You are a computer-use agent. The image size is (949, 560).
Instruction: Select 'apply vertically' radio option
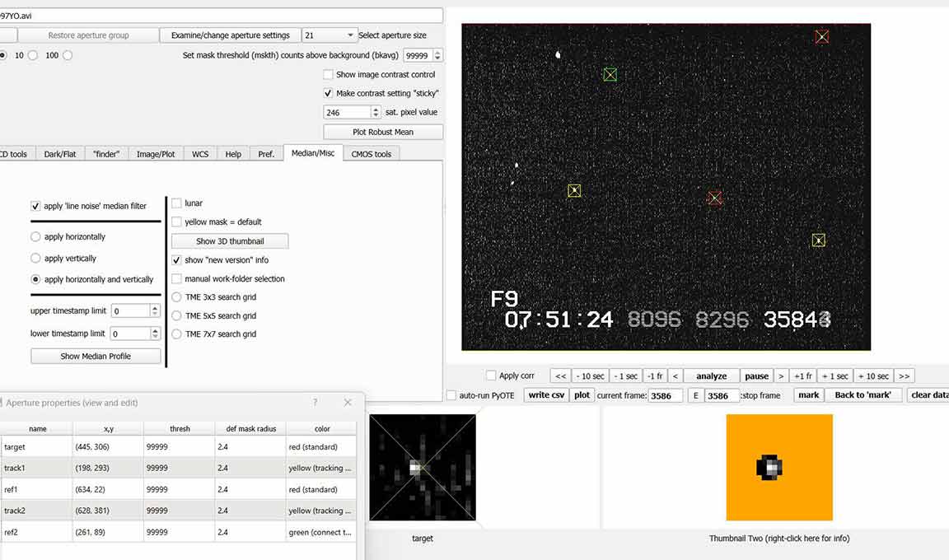pyautogui.click(x=35, y=259)
